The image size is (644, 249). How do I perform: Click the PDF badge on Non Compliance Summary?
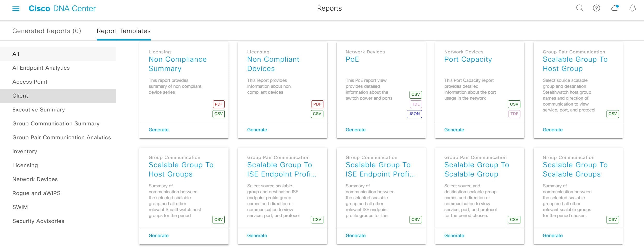click(x=218, y=104)
